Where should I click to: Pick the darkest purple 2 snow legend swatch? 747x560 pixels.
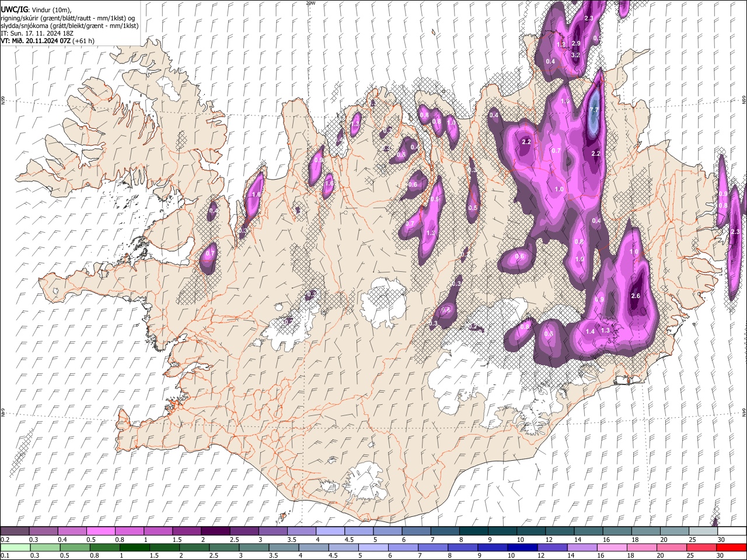pos(215,531)
